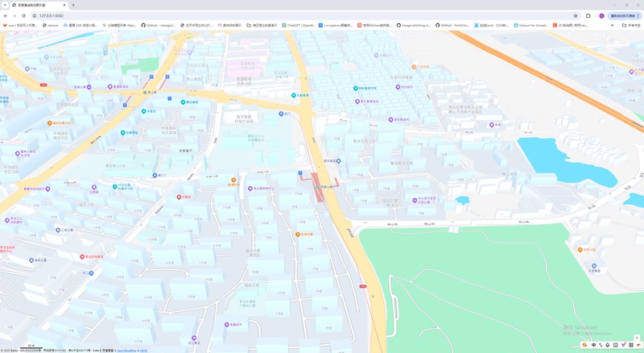Bookmark this page with the star
Image resolution: width=644 pixels, height=353 pixels.
pyautogui.click(x=576, y=15)
